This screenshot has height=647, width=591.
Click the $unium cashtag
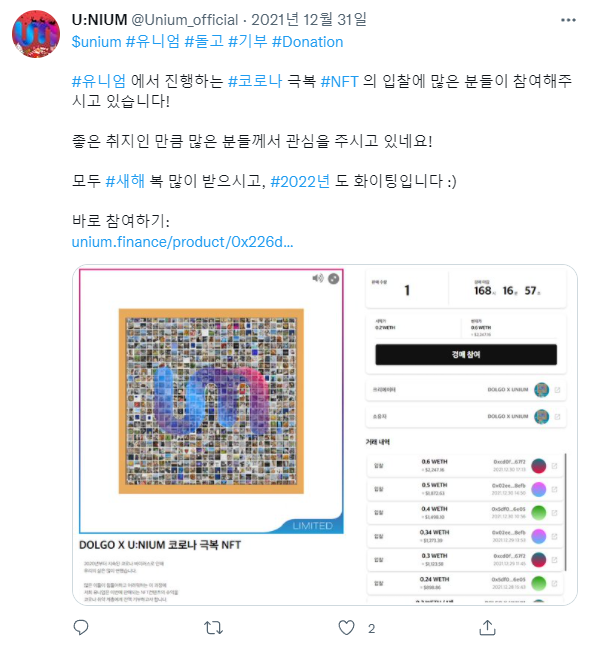(x=96, y=42)
